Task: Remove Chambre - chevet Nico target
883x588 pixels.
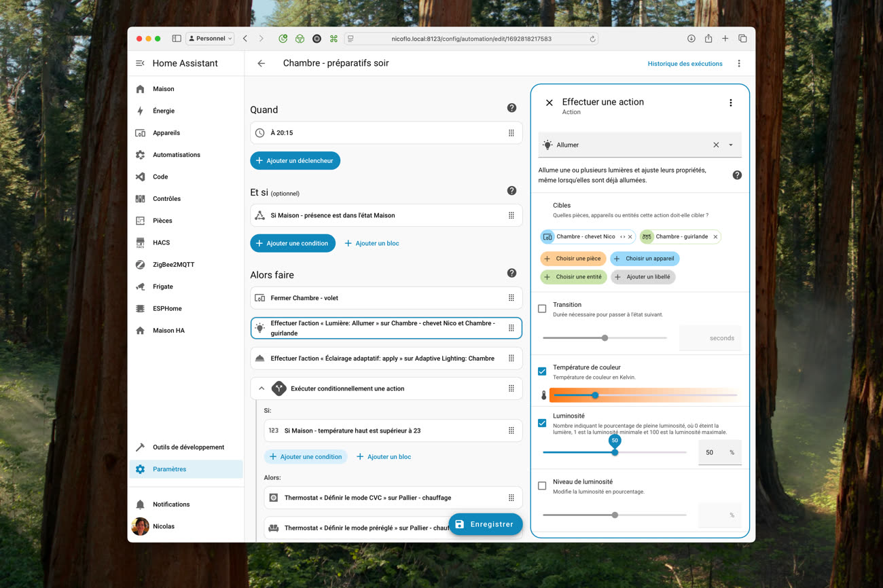Action: 630,237
